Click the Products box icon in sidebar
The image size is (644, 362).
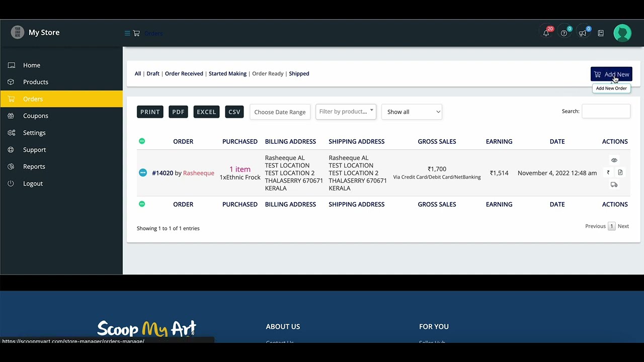click(x=11, y=82)
